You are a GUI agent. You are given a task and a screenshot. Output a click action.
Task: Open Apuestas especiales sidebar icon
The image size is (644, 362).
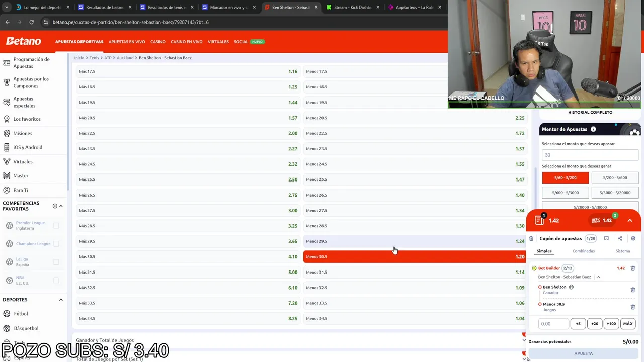(x=7, y=102)
